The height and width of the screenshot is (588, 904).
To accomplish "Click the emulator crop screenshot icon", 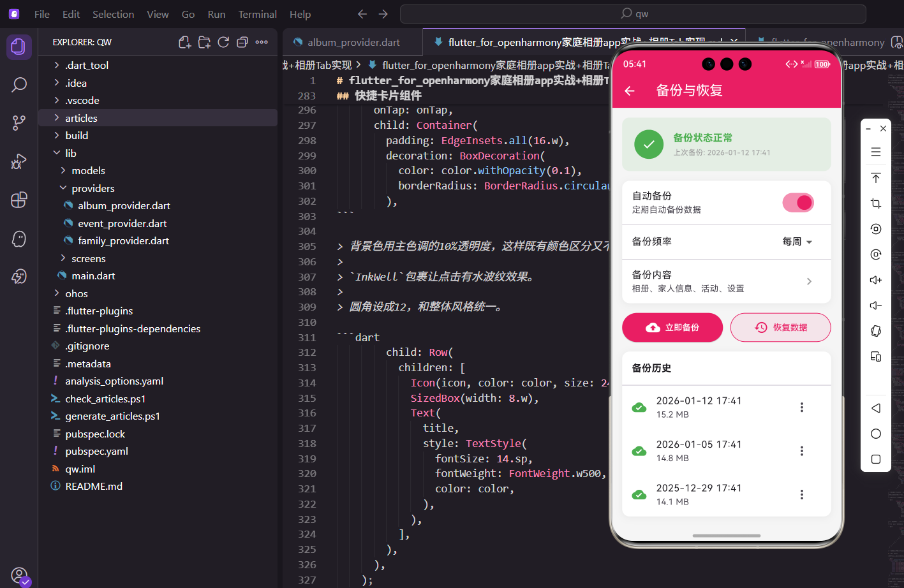I will tap(876, 203).
